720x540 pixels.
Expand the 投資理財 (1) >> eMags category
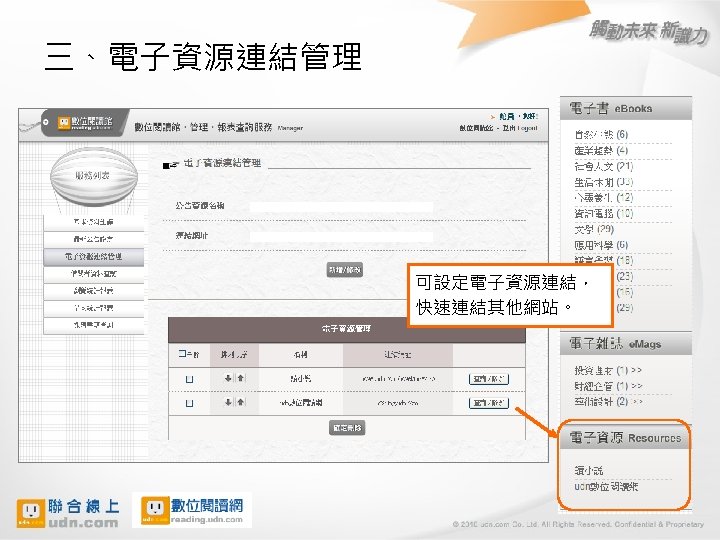point(608,370)
